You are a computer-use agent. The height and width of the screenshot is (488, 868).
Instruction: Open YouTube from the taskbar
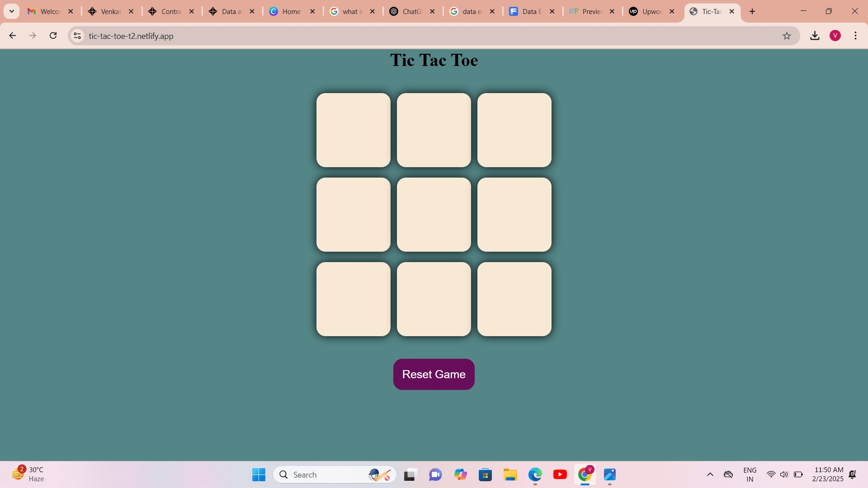point(560,474)
